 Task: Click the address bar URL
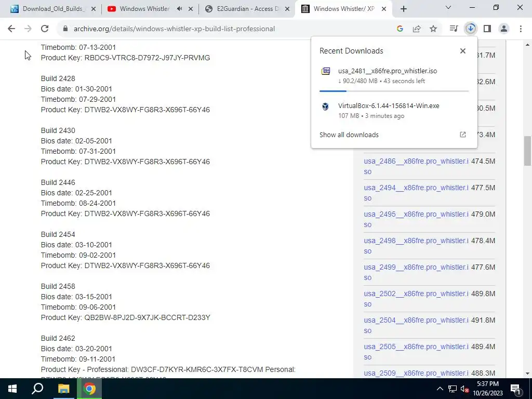(x=174, y=29)
